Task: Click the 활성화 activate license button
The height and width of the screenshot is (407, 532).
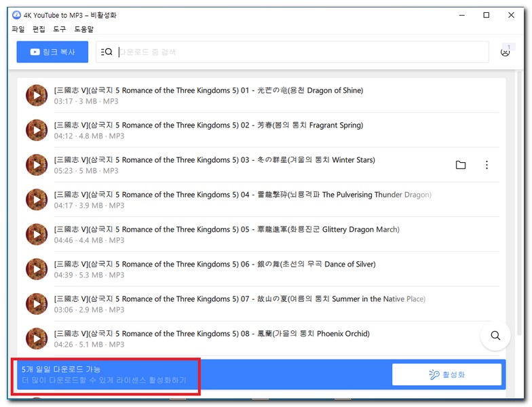Action: [446, 374]
